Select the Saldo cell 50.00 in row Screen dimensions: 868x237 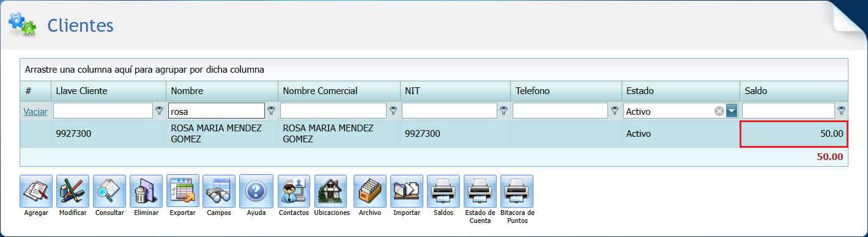[x=794, y=134]
